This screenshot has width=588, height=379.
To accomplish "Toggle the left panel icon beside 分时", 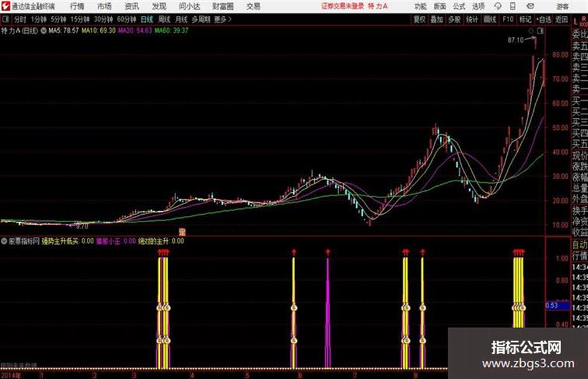I will click(x=6, y=19).
